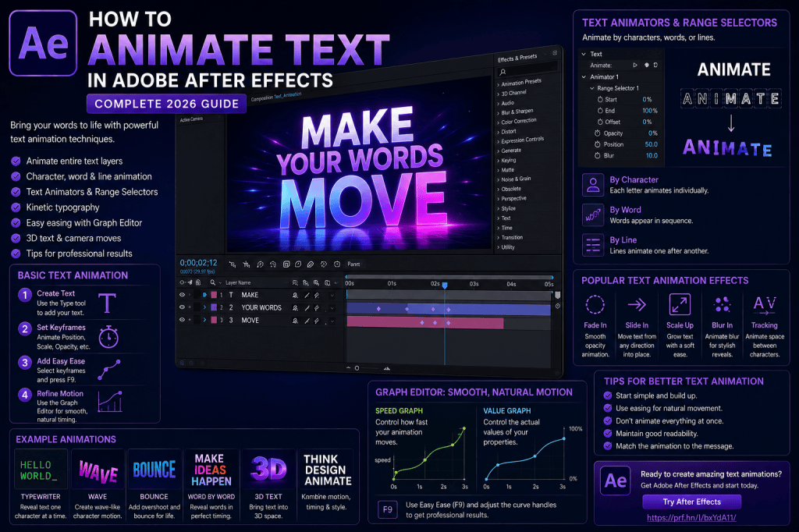Viewport: 799px width, 532px height.
Task: Click the Layer Name column header
Action: [x=238, y=282]
